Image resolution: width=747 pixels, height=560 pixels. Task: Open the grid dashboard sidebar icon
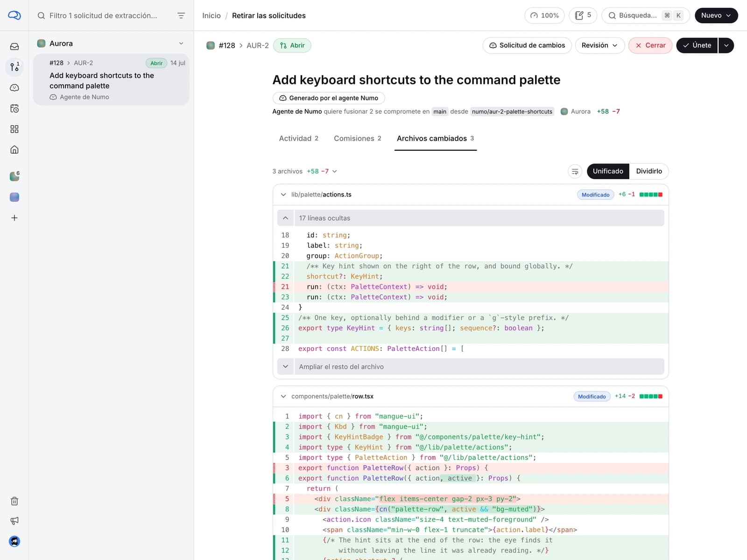click(14, 129)
